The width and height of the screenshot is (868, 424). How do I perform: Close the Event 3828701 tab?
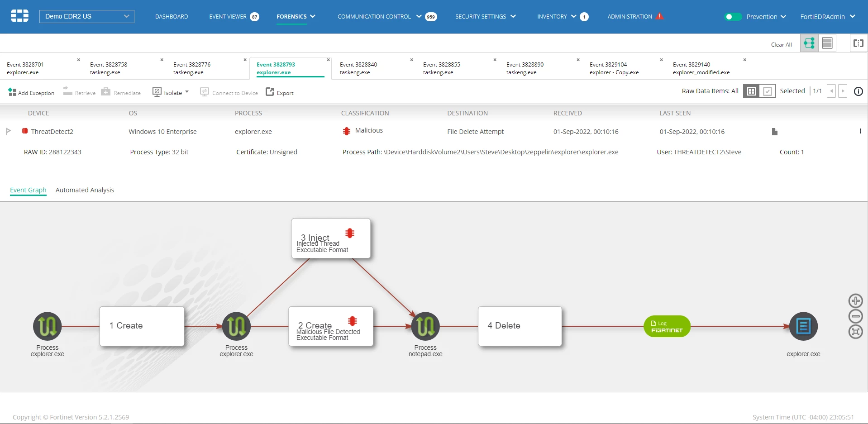(79, 60)
